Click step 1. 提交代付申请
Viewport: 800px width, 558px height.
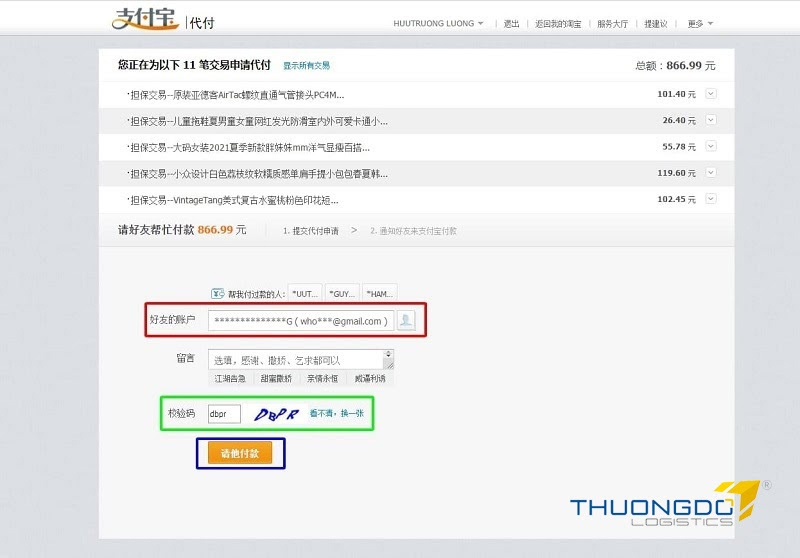[311, 231]
